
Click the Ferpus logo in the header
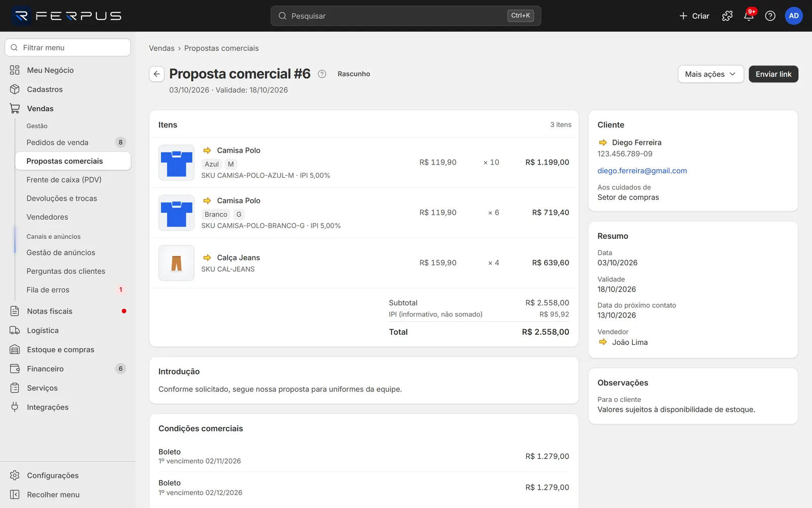[67, 16]
